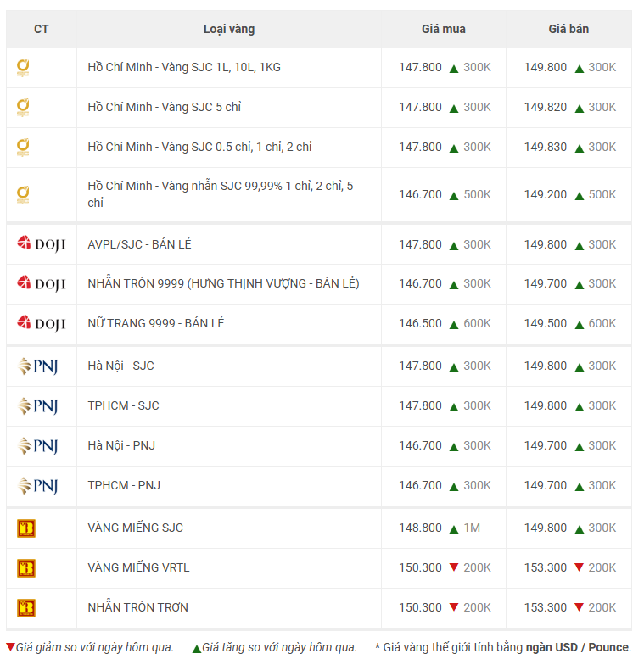Click the PNJ logo in the TPHCM - PNJ row
644x665 pixels.
click(x=37, y=486)
